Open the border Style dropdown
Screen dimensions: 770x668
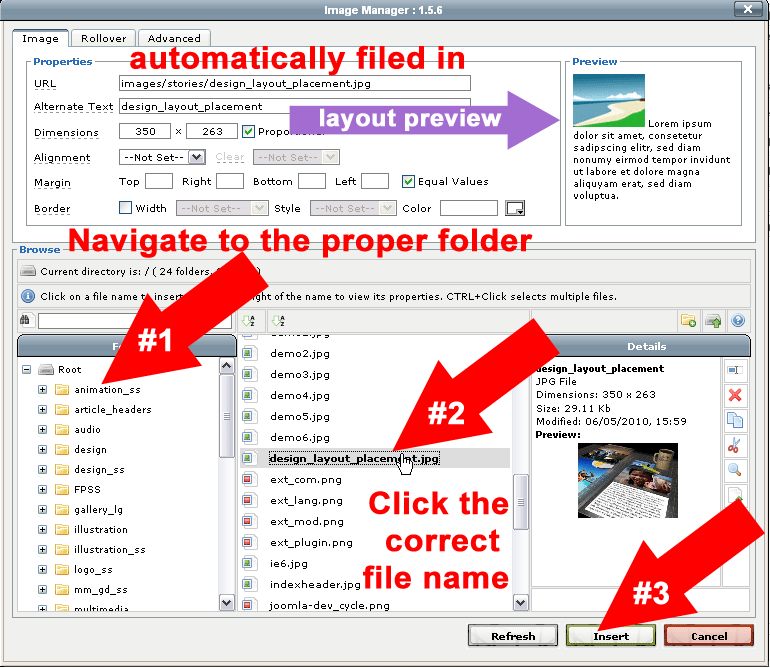coord(353,208)
